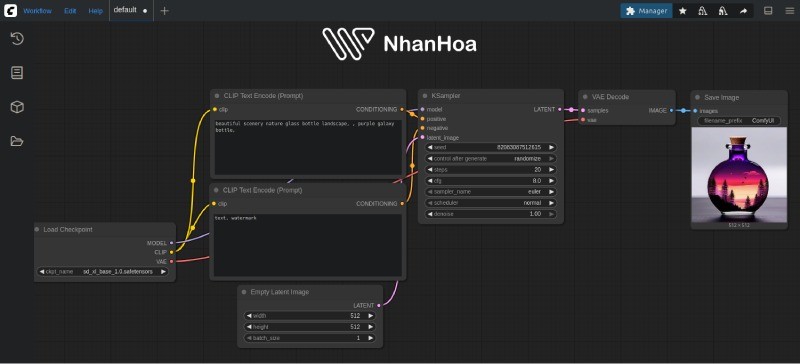Collapse the Load Checkpoint node via dot

coord(37,230)
